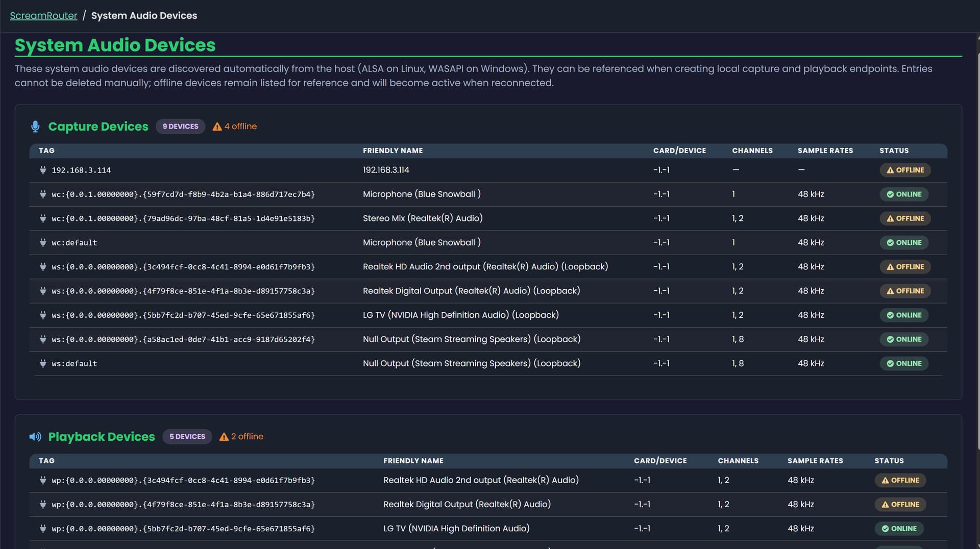This screenshot has width=980, height=549.
Task: Click the Stereo Mix (Realtek(R) Audio) row
Action: point(423,218)
